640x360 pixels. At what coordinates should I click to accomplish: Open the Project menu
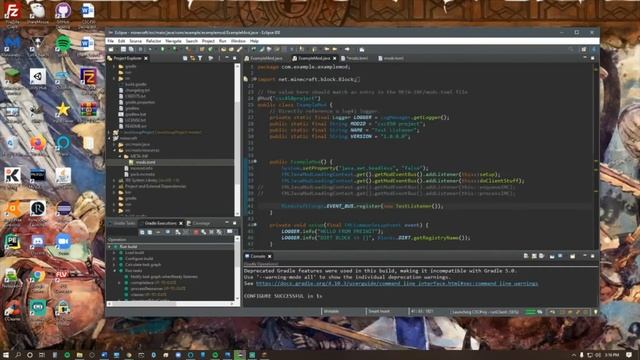click(208, 41)
